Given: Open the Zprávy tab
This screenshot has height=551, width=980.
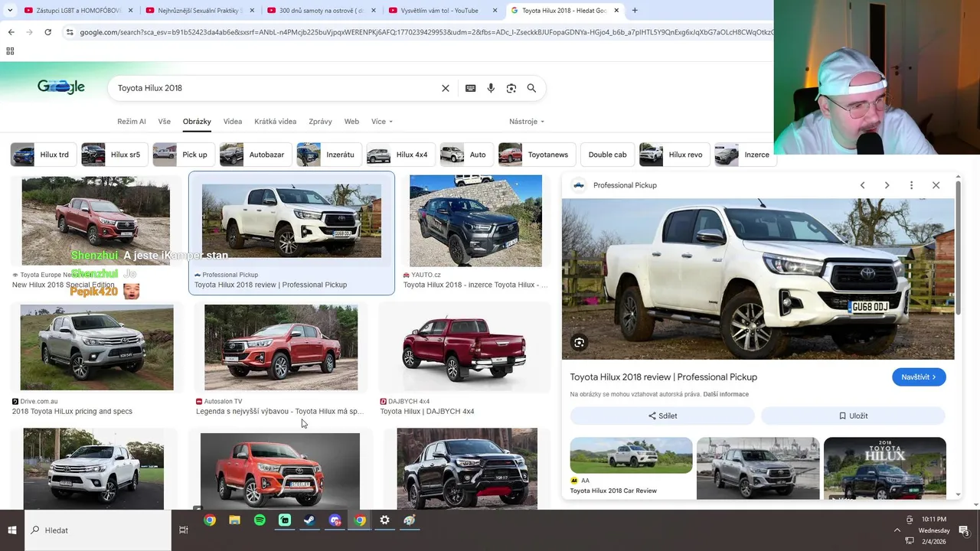Looking at the screenshot, I should coord(320,122).
